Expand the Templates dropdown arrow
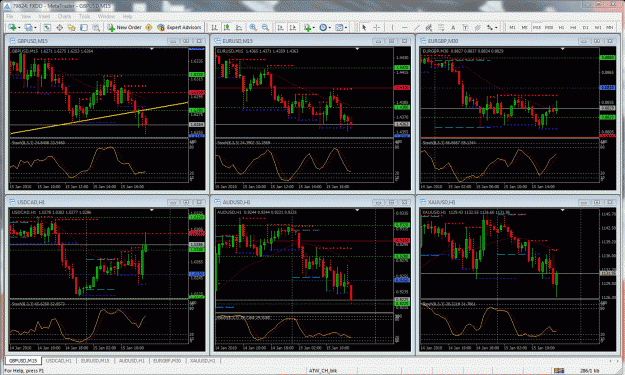The width and height of the screenshot is (625, 375). 346,27
